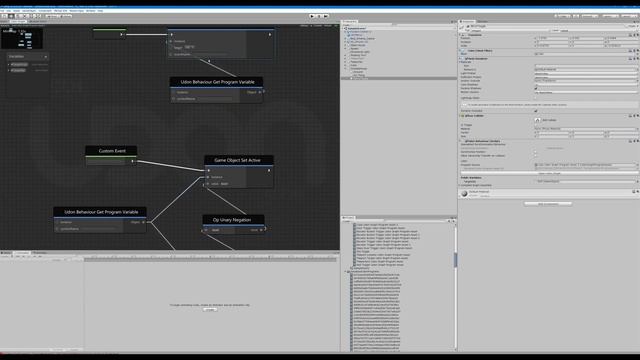Viewport: 640px width, 360px height.
Task: Select the Hand tool in toolbar
Action: click(4, 16)
